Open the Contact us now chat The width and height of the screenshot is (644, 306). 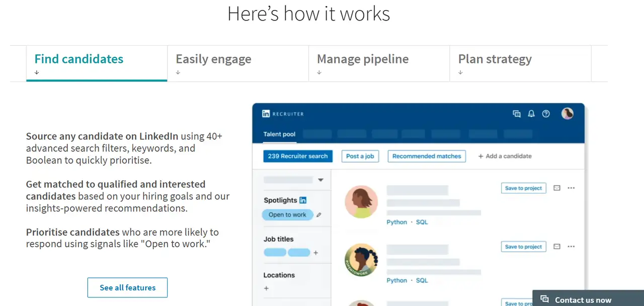tap(588, 299)
